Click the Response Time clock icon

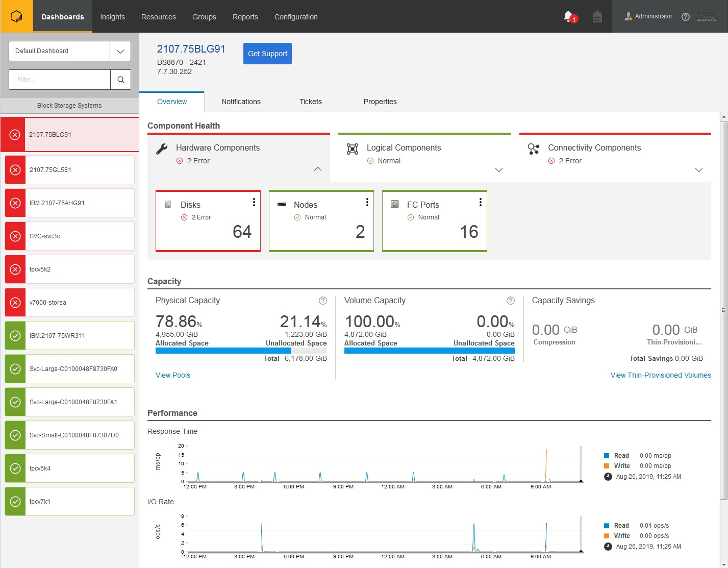(x=608, y=477)
